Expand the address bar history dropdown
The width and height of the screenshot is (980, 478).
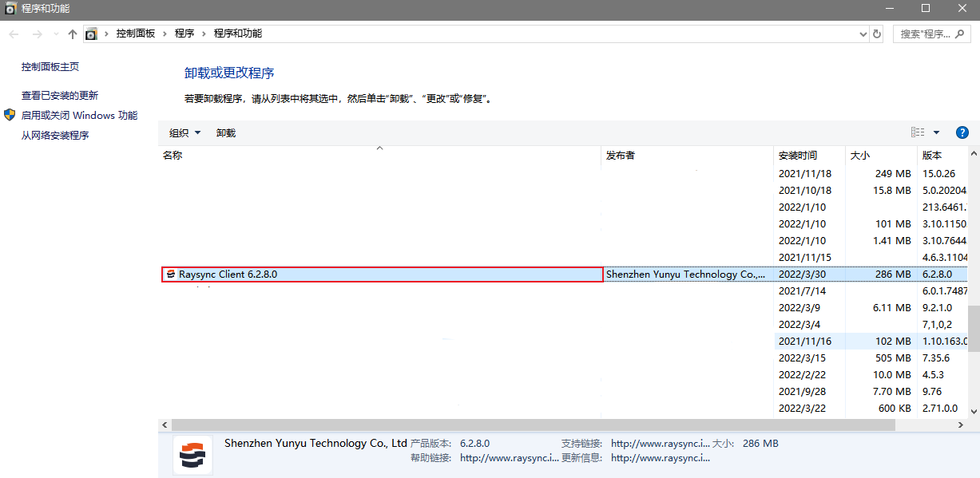pos(863,34)
